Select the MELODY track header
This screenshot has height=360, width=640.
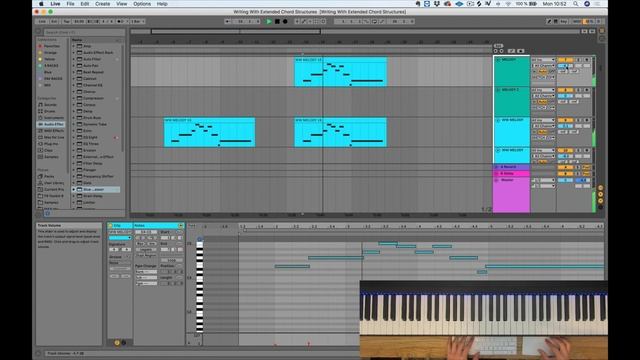point(511,71)
